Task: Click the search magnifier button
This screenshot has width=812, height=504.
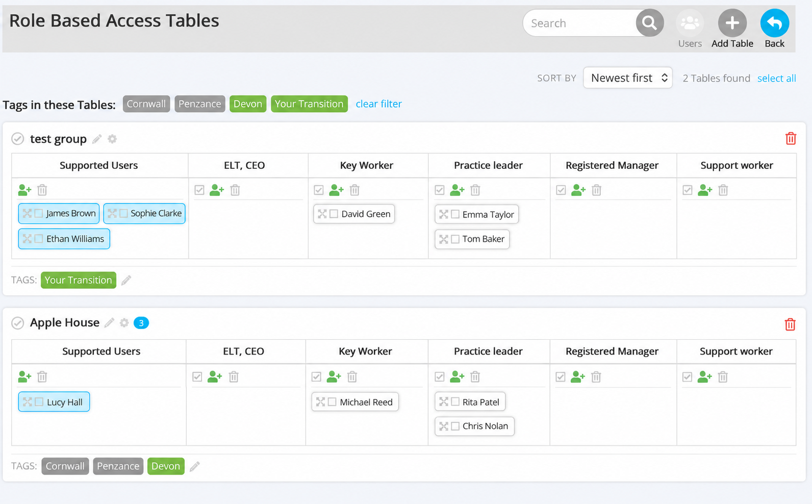Action: pos(649,23)
